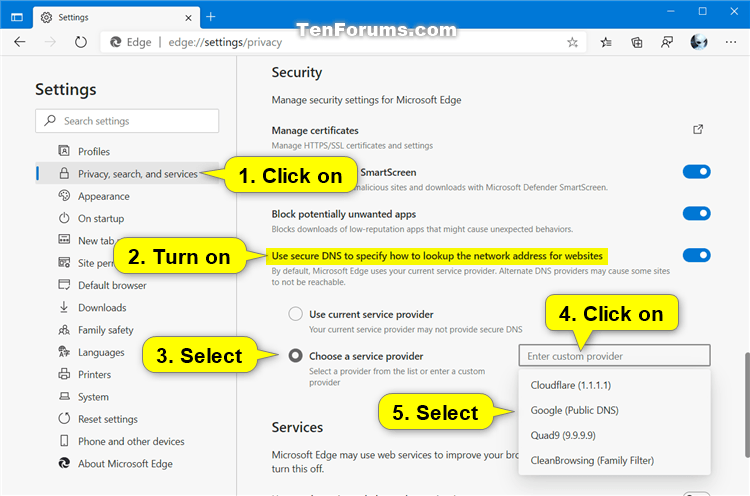Click the lock icon beside Privacy
This screenshot has height=496, width=750.
click(x=64, y=173)
